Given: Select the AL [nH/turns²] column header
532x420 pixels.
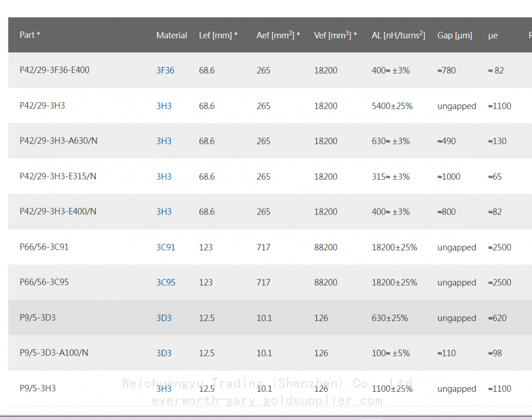Looking at the screenshot, I should [398, 35].
